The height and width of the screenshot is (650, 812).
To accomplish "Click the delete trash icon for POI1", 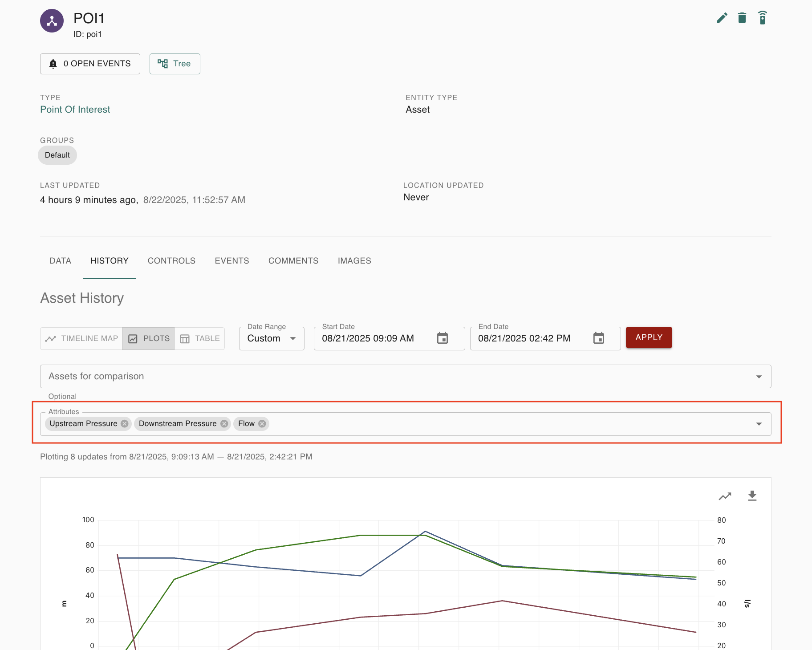I will [742, 18].
